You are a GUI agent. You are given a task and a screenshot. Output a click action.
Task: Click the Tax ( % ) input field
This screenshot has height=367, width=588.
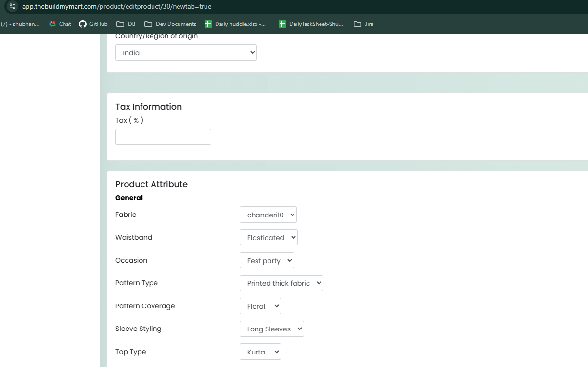(x=163, y=137)
